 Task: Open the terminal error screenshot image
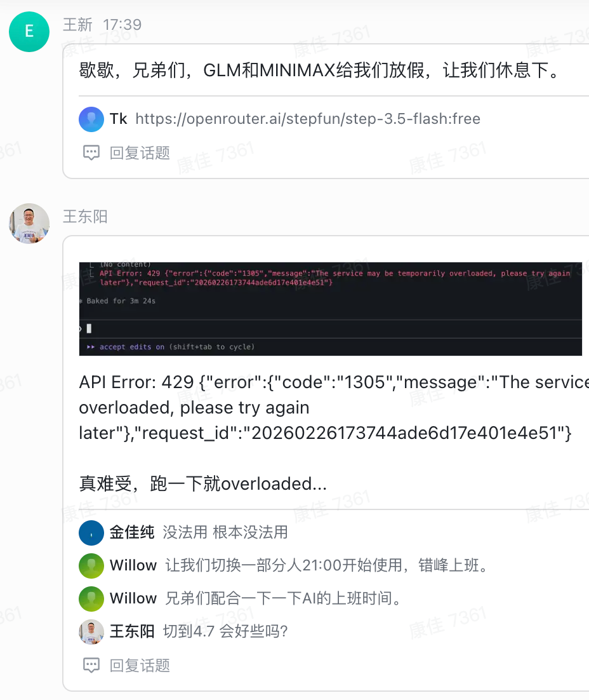click(x=331, y=309)
